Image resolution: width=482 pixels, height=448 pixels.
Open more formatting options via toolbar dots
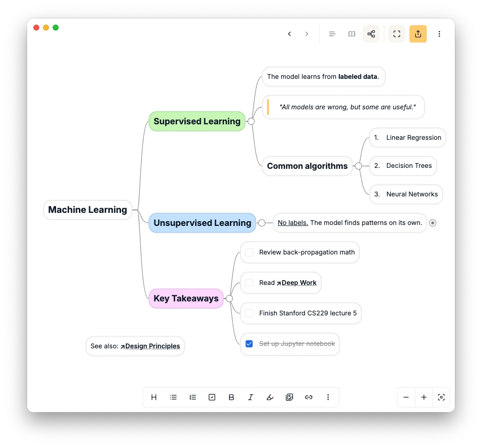328,397
